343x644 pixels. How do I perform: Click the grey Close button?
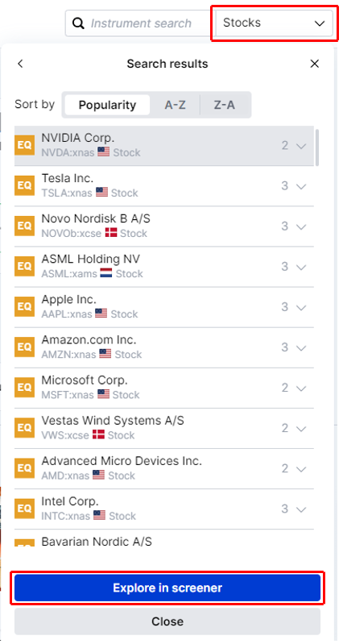pos(167,621)
